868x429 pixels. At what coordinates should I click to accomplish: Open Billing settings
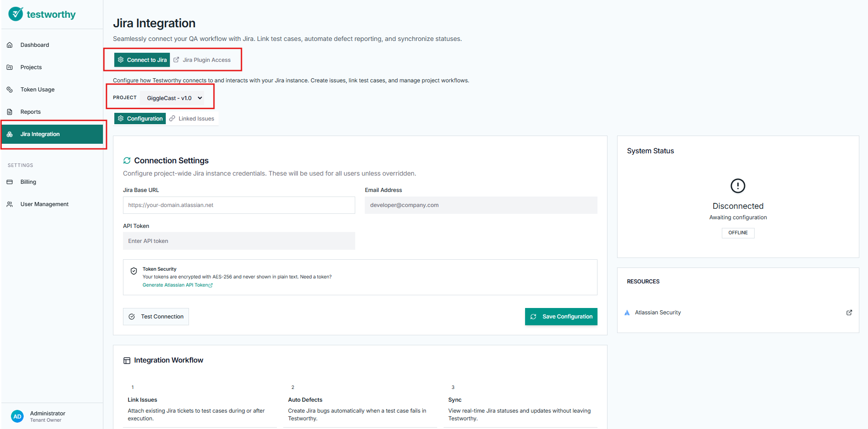coord(52,182)
